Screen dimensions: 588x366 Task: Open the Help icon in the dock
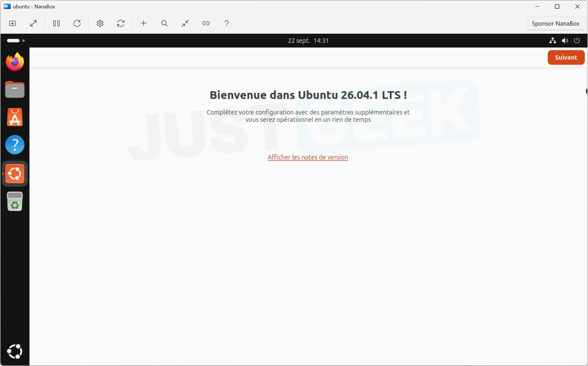click(x=15, y=145)
